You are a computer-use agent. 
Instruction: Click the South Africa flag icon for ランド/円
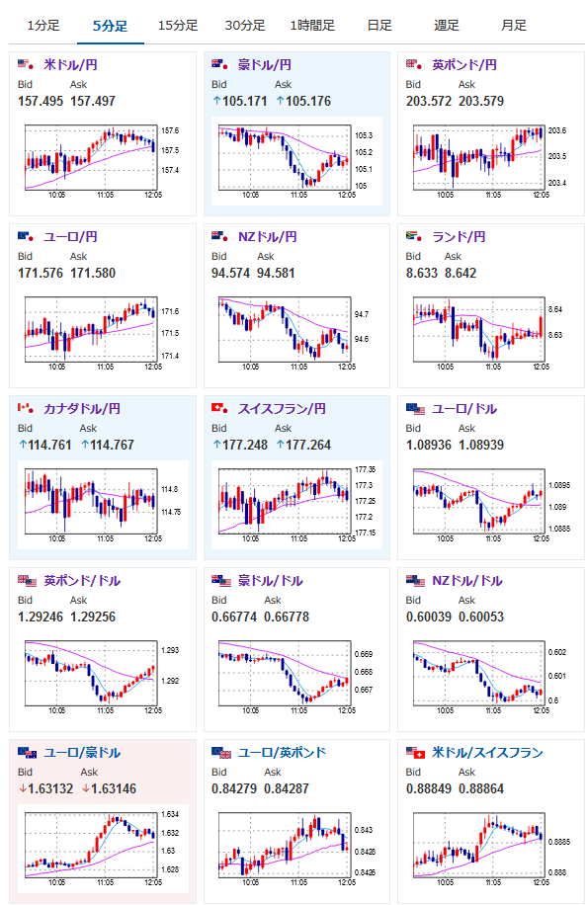(x=414, y=237)
